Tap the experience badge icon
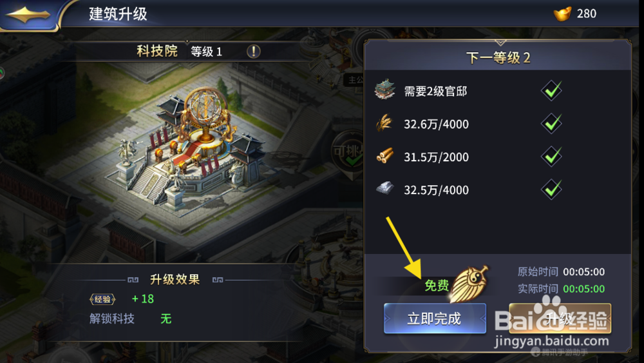The height and width of the screenshot is (363, 644). (102, 299)
